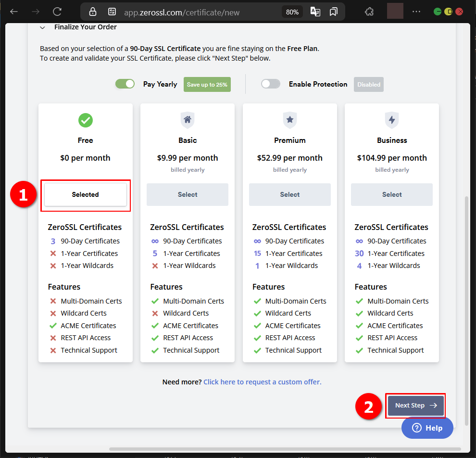Click the '$0 per month' price
The height and width of the screenshot is (458, 476).
tap(85, 158)
